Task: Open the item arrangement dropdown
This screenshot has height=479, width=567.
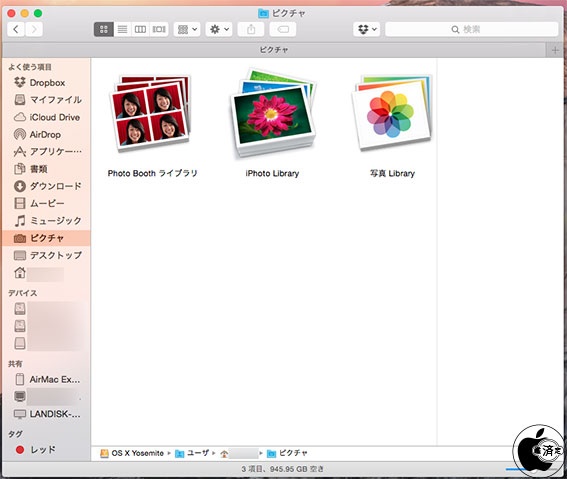Action: tap(187, 29)
